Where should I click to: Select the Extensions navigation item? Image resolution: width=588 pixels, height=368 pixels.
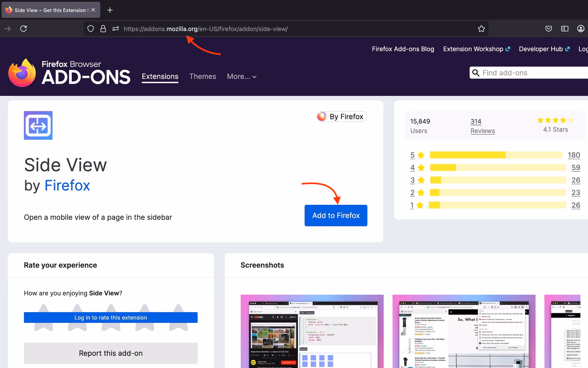tap(160, 76)
